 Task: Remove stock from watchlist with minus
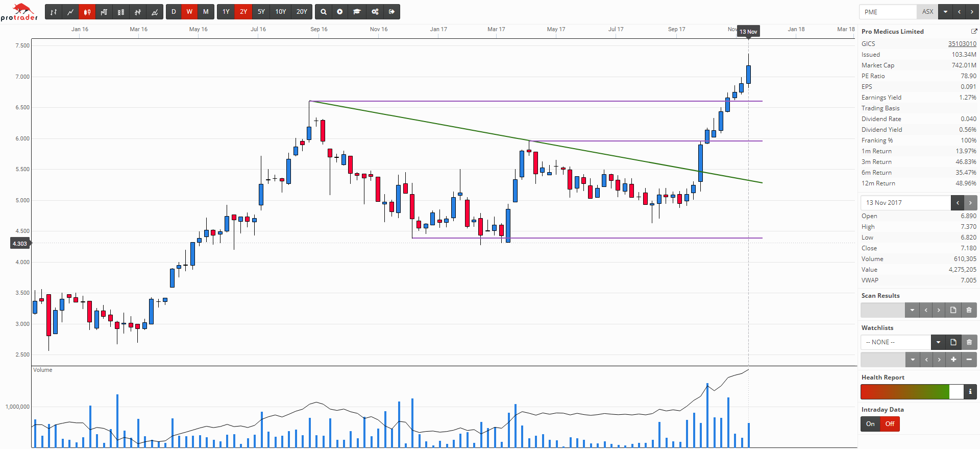click(969, 360)
